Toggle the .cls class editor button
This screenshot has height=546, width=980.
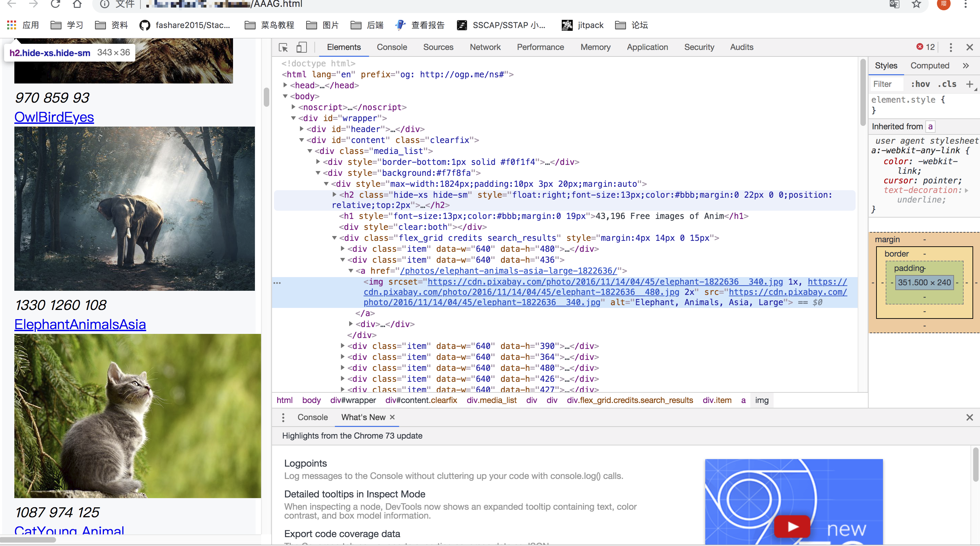point(947,84)
